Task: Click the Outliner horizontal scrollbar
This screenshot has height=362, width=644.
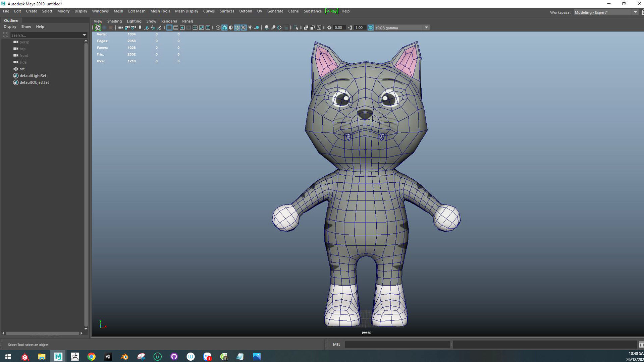Action: (x=42, y=333)
